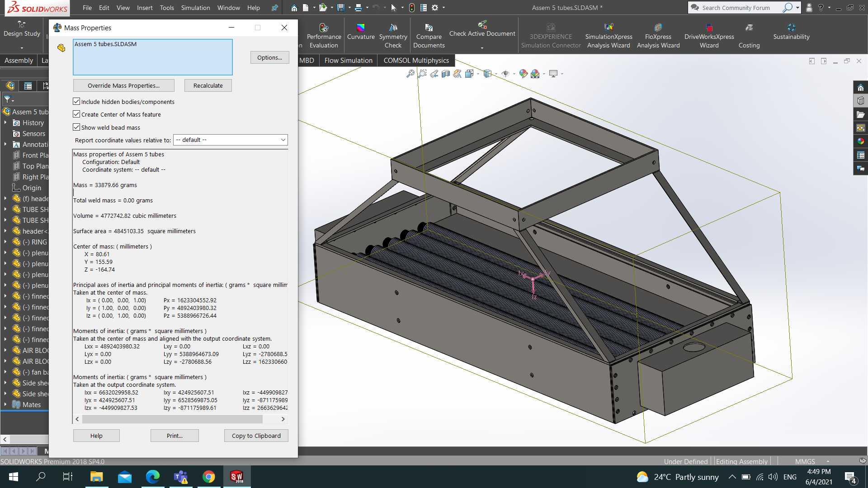Toggle Create Center of Mass feature checkbox
868x488 pixels.
tap(76, 114)
